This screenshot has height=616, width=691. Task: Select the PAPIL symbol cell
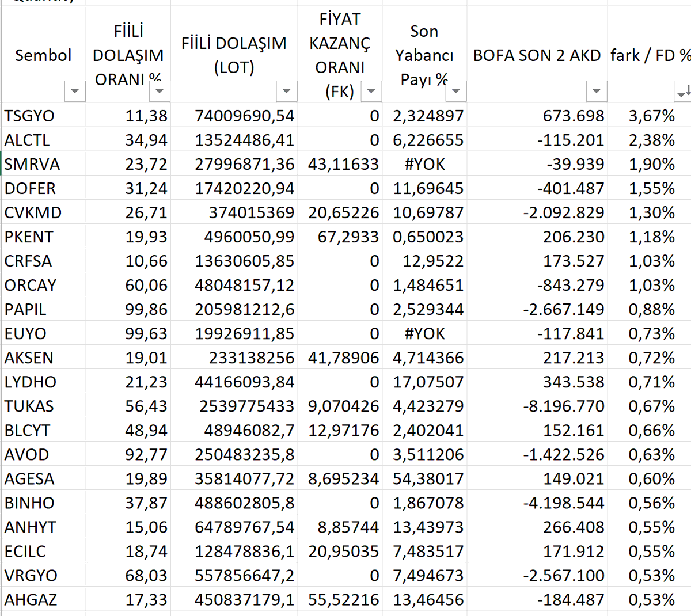44,309
